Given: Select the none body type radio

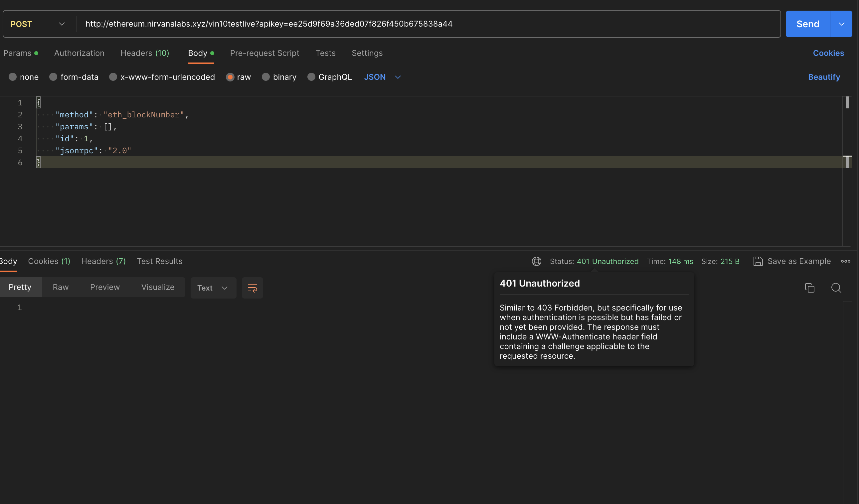Looking at the screenshot, I should tap(13, 77).
